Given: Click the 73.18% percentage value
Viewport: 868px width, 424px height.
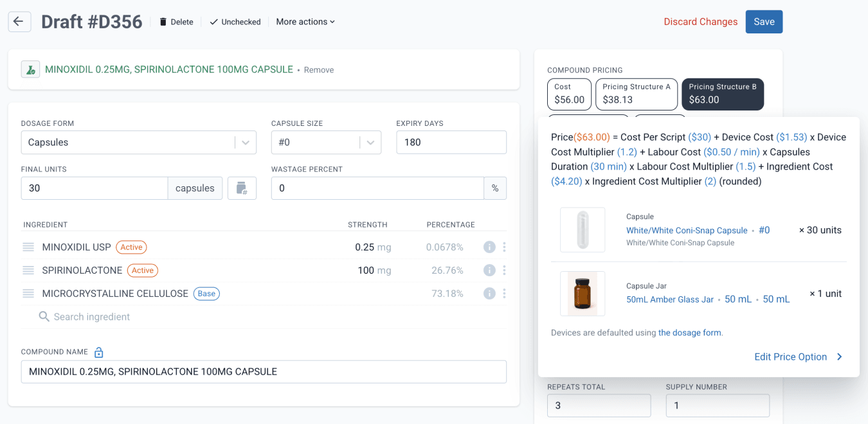Looking at the screenshot, I should point(448,294).
